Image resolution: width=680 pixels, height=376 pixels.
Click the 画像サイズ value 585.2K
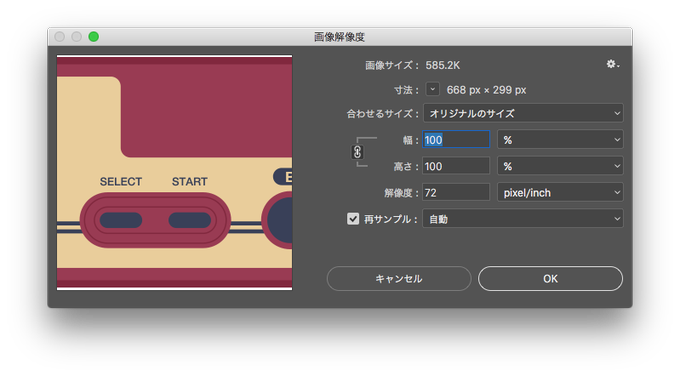coord(442,65)
